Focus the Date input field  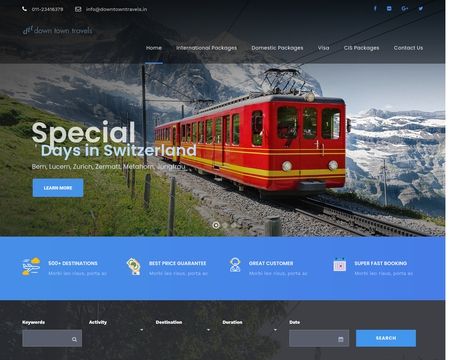(x=319, y=338)
